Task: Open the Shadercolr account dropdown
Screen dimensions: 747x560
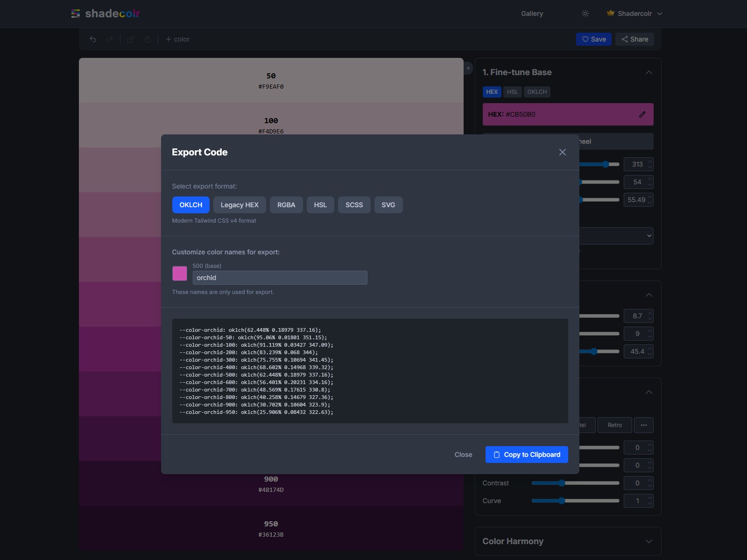Action: click(x=635, y=14)
